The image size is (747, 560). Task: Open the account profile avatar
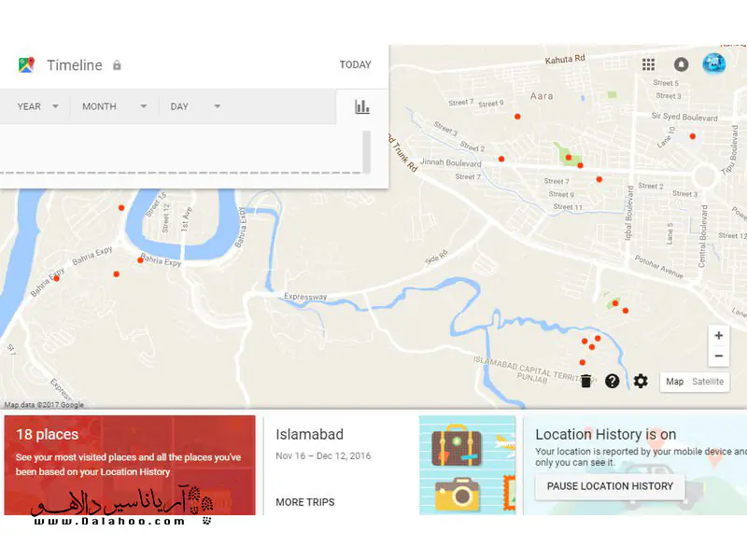click(x=713, y=63)
